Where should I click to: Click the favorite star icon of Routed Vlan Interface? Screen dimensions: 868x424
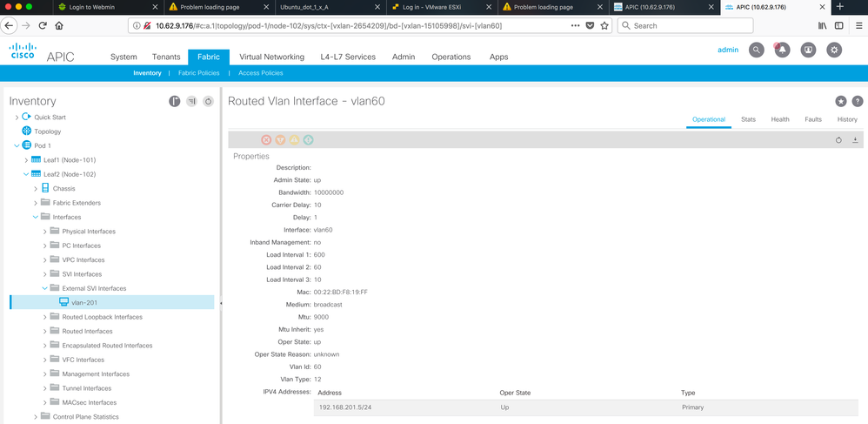[841, 101]
